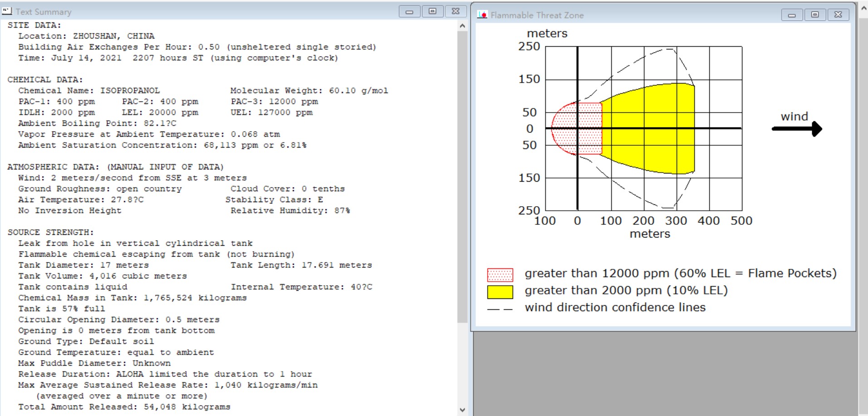
Task: Click the Flammable Threat Zone window icon
Action: coord(482,15)
